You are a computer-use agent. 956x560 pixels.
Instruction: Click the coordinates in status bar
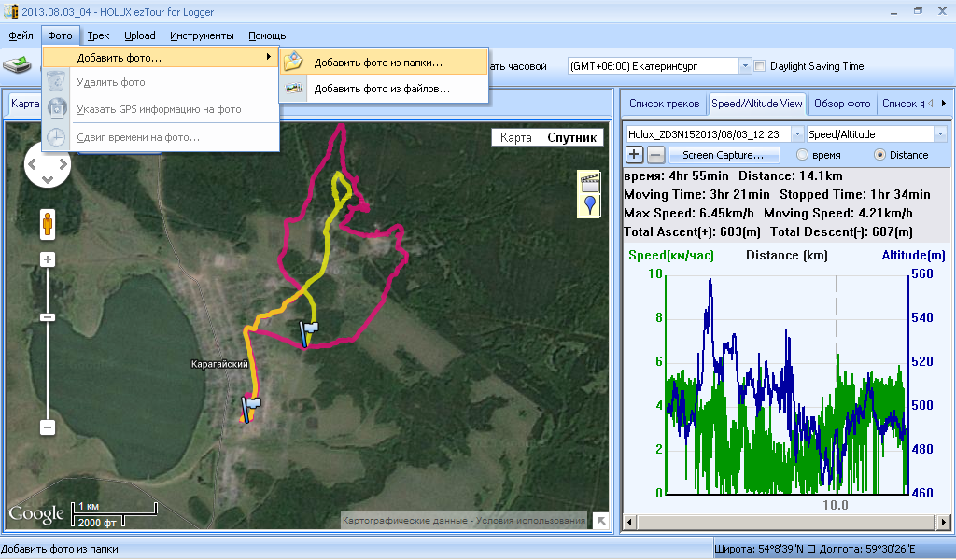[815, 549]
